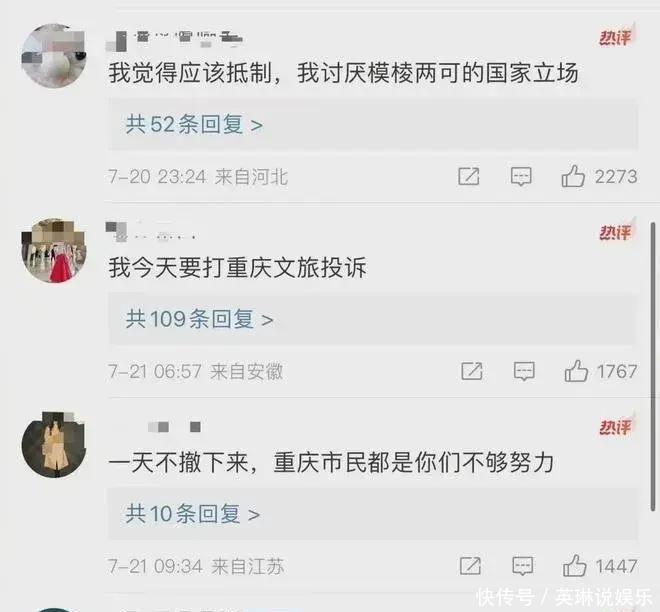This screenshot has height=612, width=660.
Task: Reply to the comment from Hebei
Action: click(521, 176)
